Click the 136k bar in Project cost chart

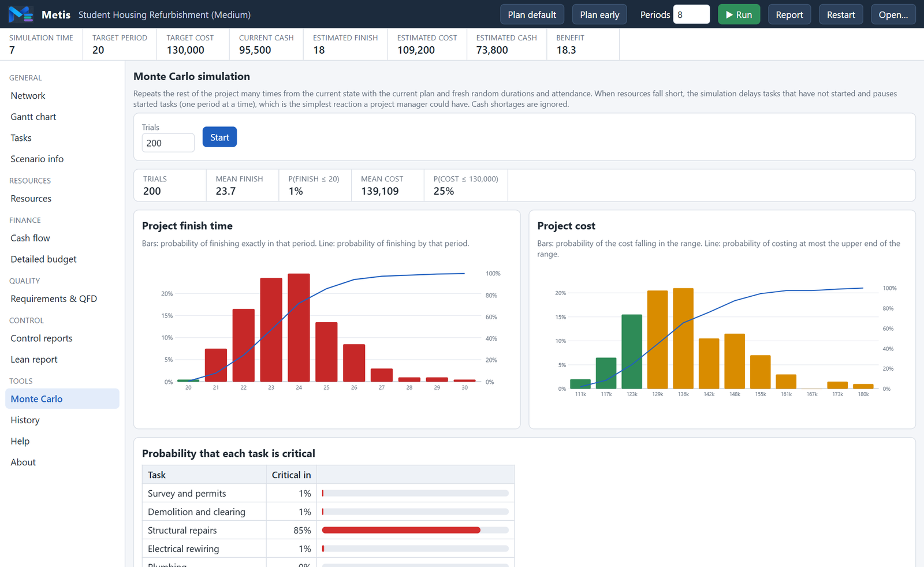683,338
